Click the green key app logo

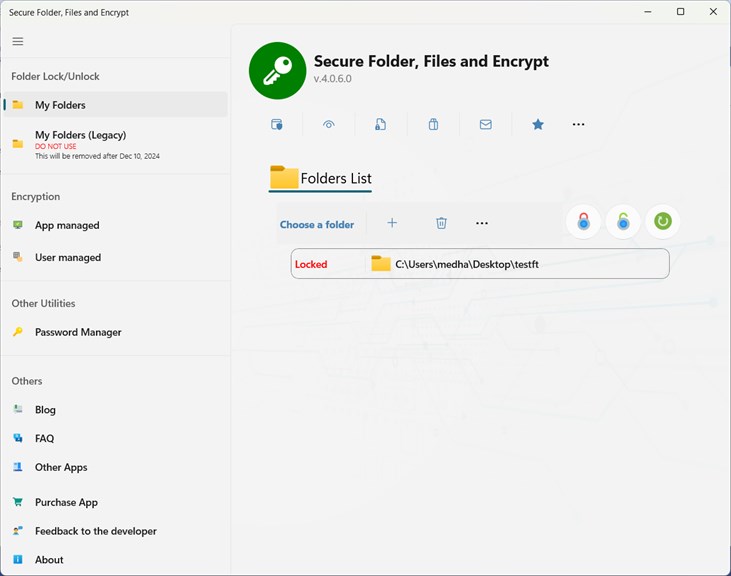[277, 71]
